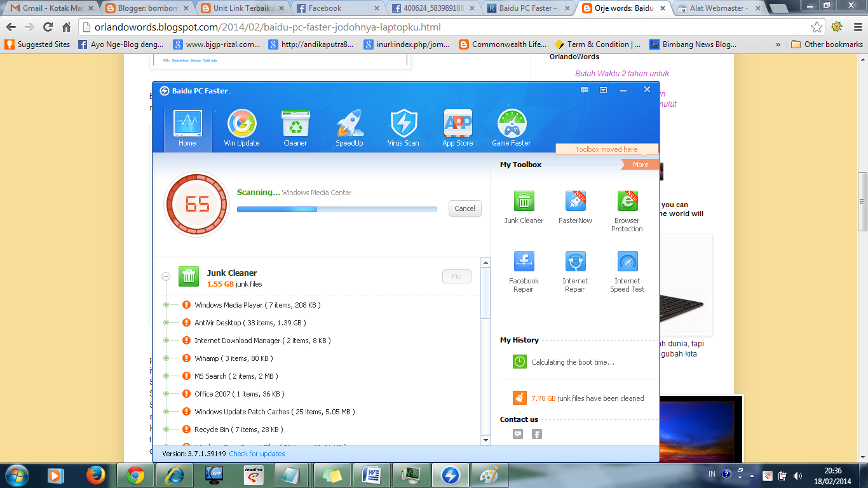Click the green clock boot time history icon

(520, 362)
